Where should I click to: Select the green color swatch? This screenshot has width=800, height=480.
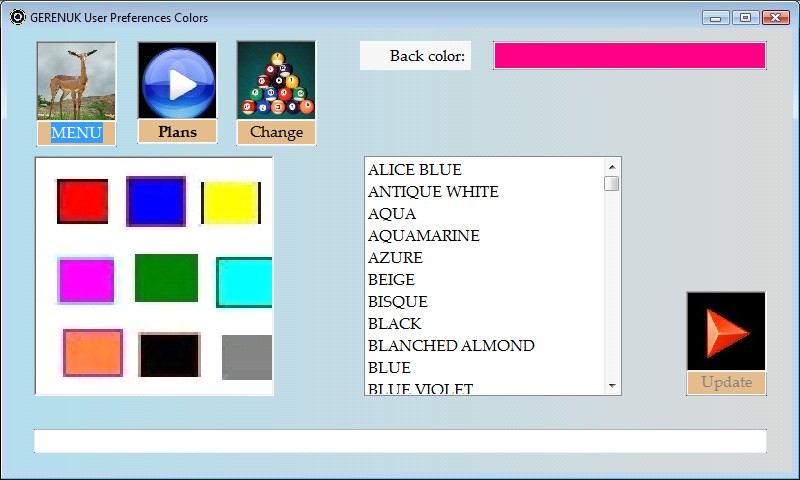pyautogui.click(x=166, y=278)
